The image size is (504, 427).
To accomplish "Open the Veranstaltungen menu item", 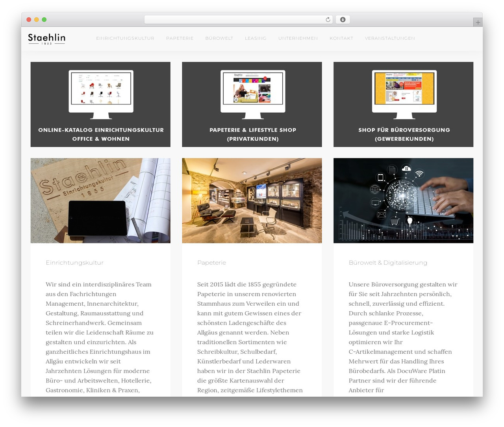I will 390,38.
